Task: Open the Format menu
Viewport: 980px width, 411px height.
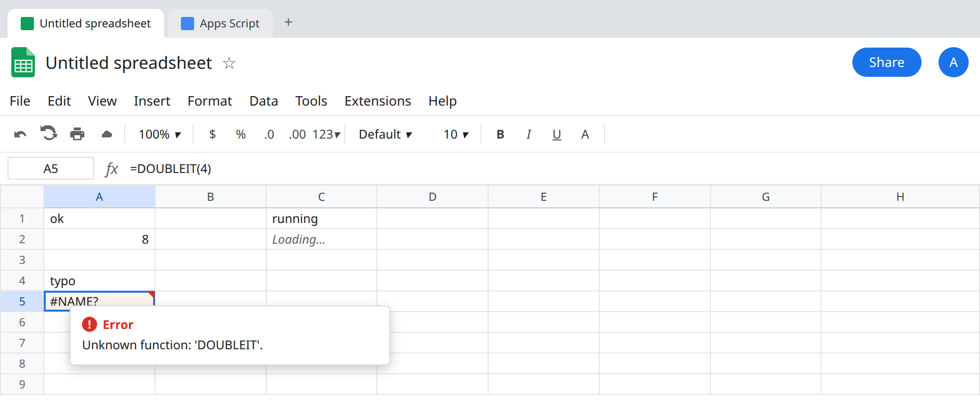Action: click(210, 101)
